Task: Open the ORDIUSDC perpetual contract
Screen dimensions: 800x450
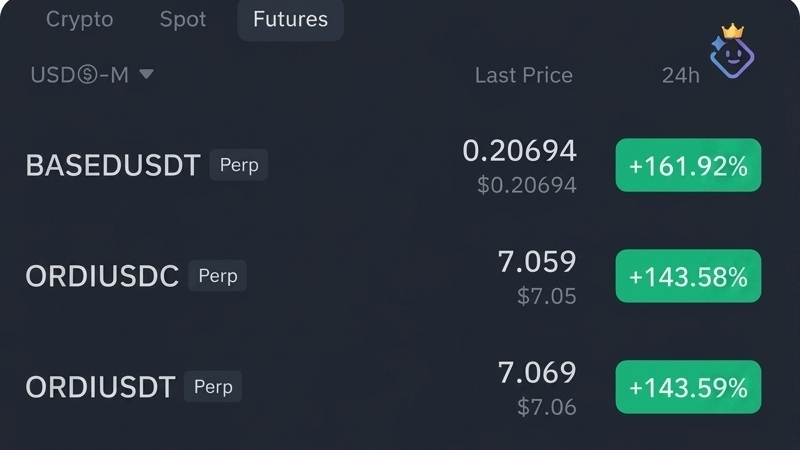Action: [x=102, y=276]
